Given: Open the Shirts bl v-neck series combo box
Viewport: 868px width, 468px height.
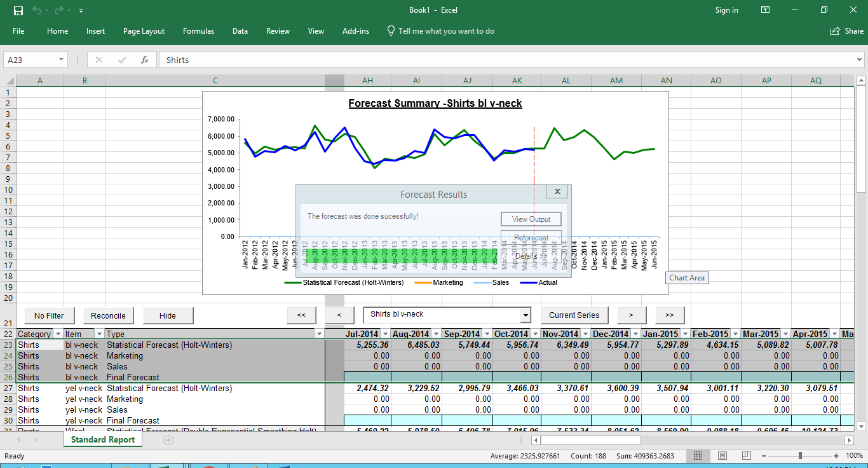Looking at the screenshot, I should pyautogui.click(x=524, y=315).
